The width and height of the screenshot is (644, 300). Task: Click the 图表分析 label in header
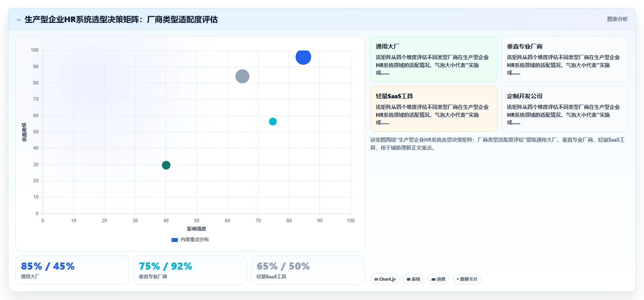(617, 19)
